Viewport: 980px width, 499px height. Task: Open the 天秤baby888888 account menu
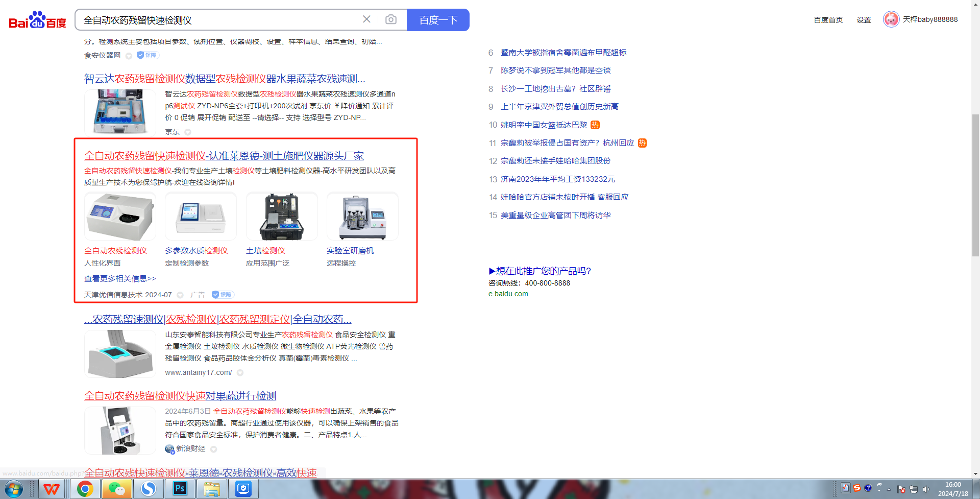(930, 19)
